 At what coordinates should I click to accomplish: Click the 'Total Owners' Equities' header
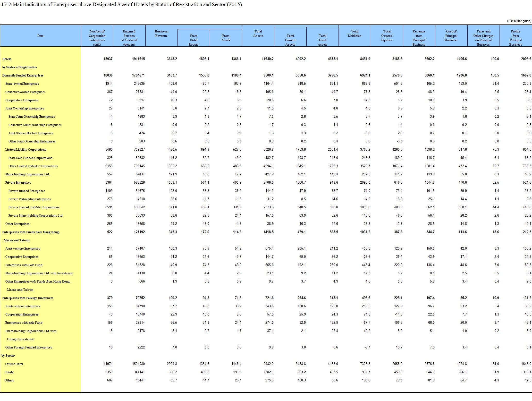click(387, 36)
